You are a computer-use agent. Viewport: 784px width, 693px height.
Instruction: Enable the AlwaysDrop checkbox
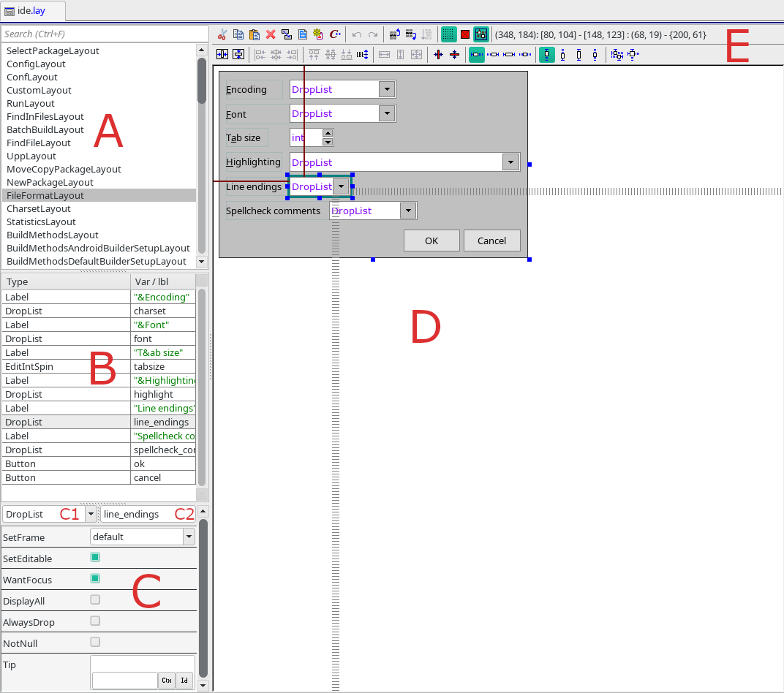click(95, 621)
